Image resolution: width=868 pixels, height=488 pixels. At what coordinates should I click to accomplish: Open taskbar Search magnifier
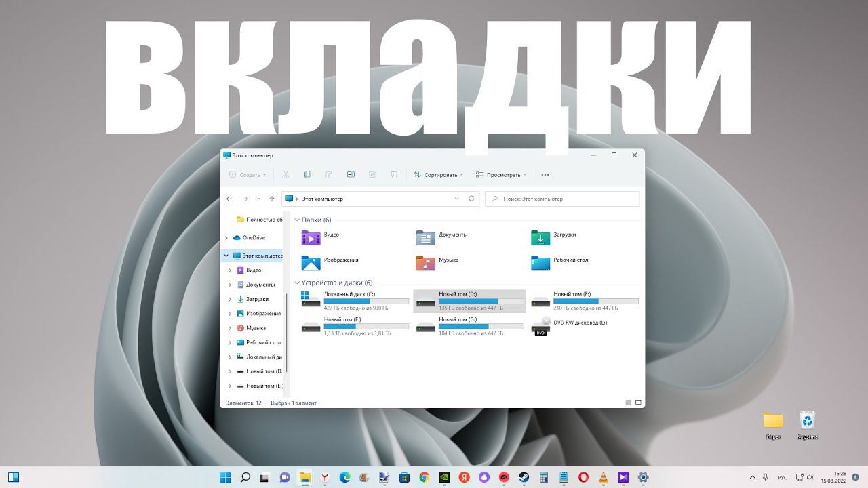pyautogui.click(x=245, y=477)
